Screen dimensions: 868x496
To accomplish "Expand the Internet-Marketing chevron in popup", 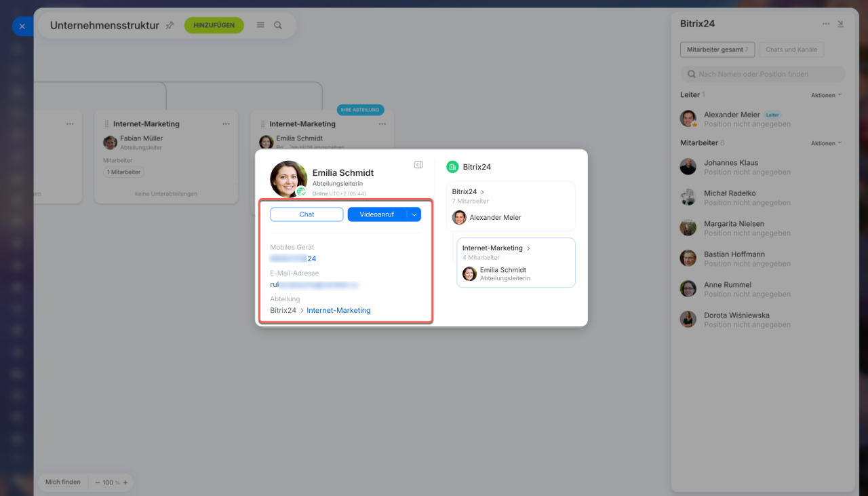I will click(528, 248).
